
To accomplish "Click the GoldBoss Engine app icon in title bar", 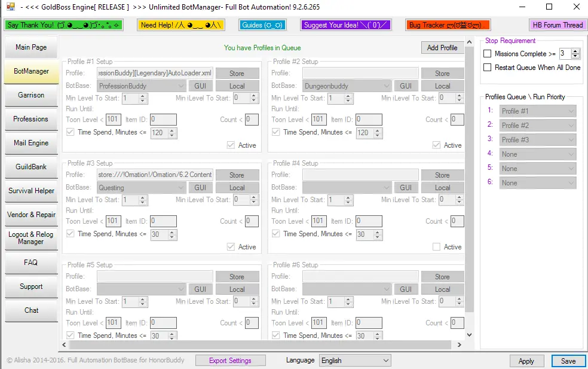I will (10, 7).
